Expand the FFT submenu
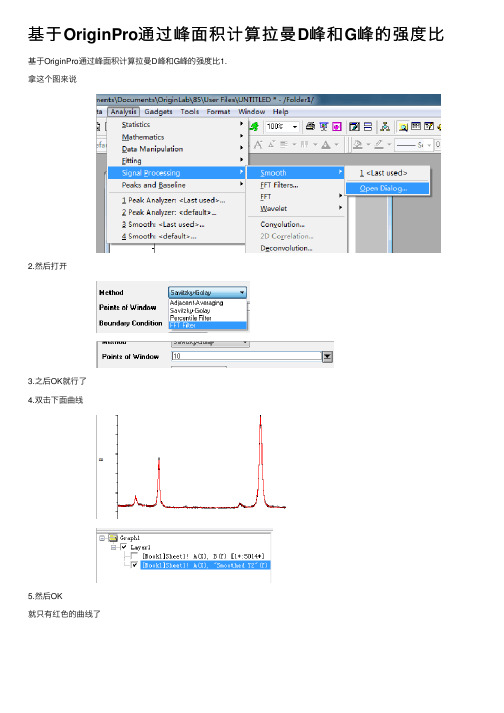Viewport: 504px width, 713px height. click(x=295, y=196)
